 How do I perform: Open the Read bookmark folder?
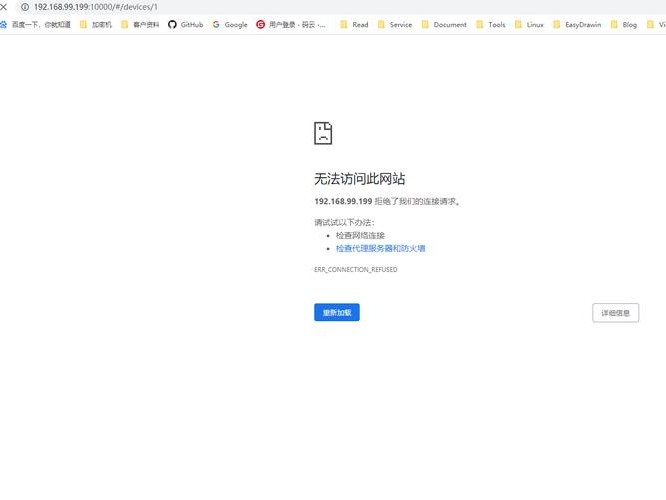click(354, 25)
